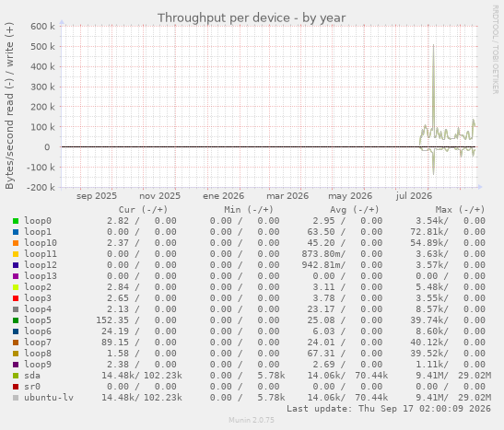The height and width of the screenshot is (430, 504).
Task: Click the 'loop10' device name
Action: (x=41, y=243)
